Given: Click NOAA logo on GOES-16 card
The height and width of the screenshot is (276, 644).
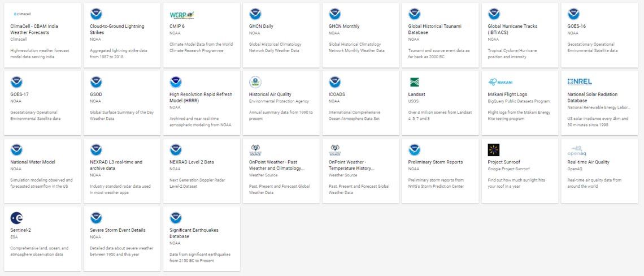Looking at the screenshot, I should (574, 14).
